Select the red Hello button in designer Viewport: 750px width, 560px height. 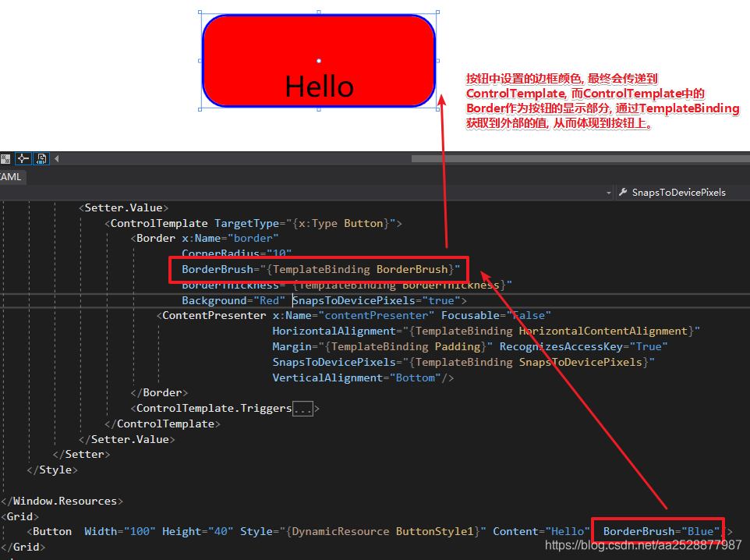tap(319, 61)
